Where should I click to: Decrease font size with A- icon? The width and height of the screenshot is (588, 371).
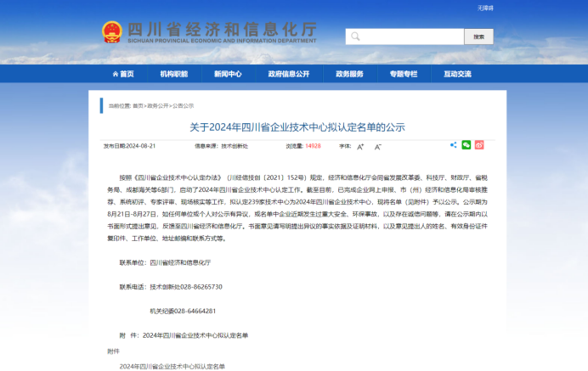(376, 146)
